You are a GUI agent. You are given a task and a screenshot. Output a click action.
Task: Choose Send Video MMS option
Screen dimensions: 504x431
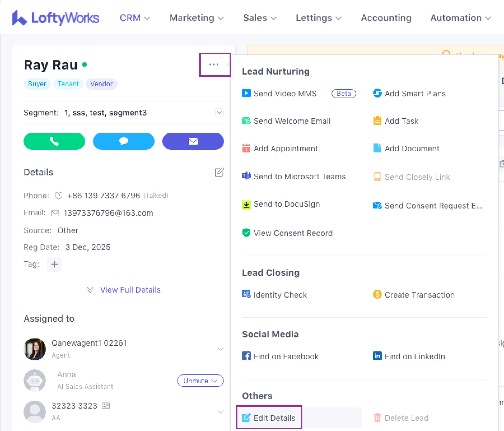[x=285, y=94]
